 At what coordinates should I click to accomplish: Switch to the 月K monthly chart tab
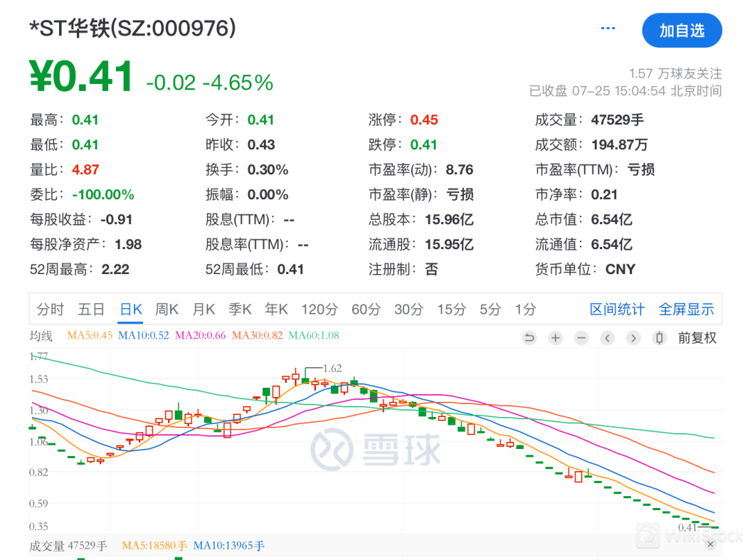[x=204, y=309]
